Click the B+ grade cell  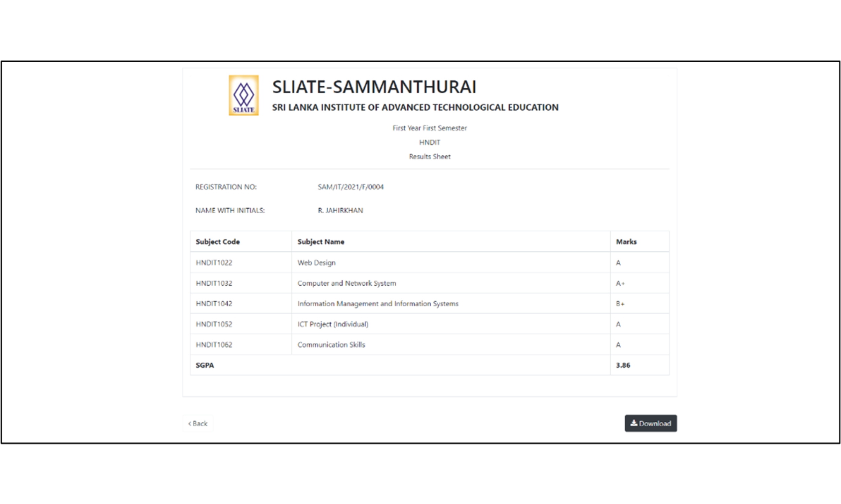[620, 304]
